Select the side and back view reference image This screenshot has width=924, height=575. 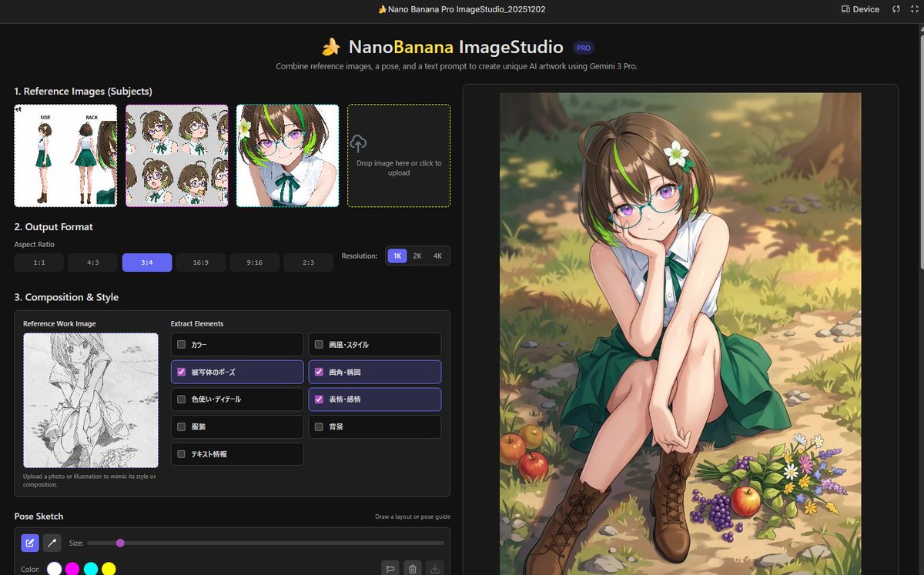tap(65, 155)
